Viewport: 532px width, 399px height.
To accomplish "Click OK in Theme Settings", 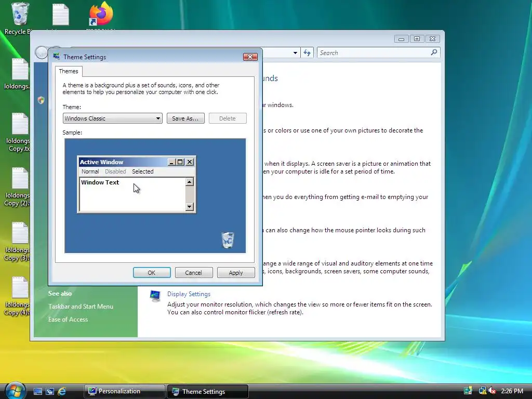I will (152, 273).
